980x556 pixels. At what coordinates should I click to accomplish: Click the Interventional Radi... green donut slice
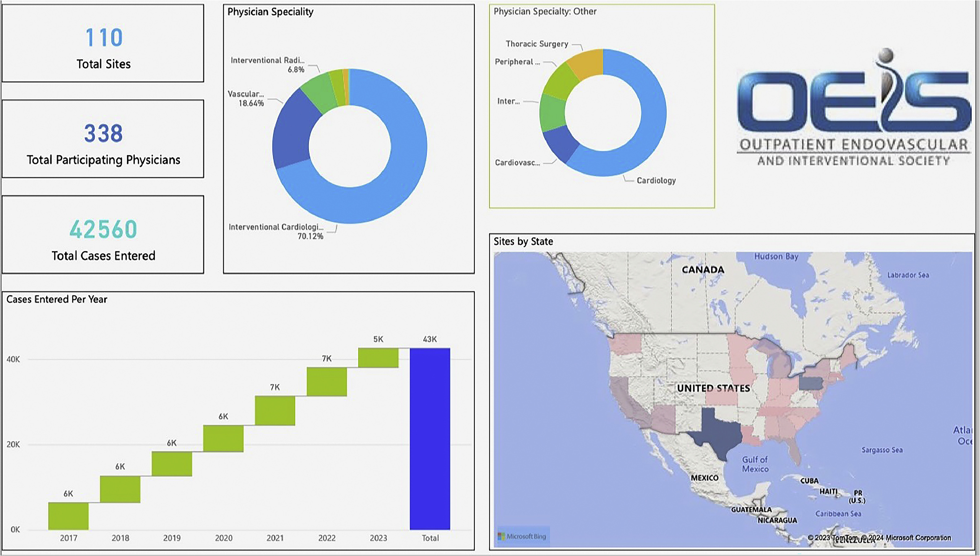point(319,93)
